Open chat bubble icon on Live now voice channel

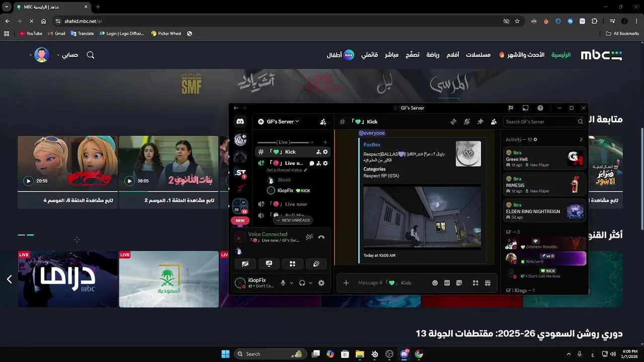click(x=312, y=163)
